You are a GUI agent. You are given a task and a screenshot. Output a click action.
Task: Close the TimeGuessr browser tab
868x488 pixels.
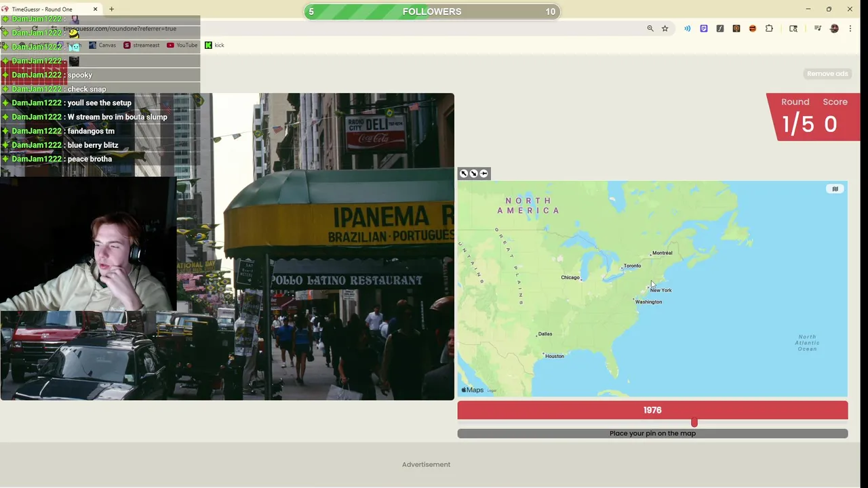(x=95, y=9)
